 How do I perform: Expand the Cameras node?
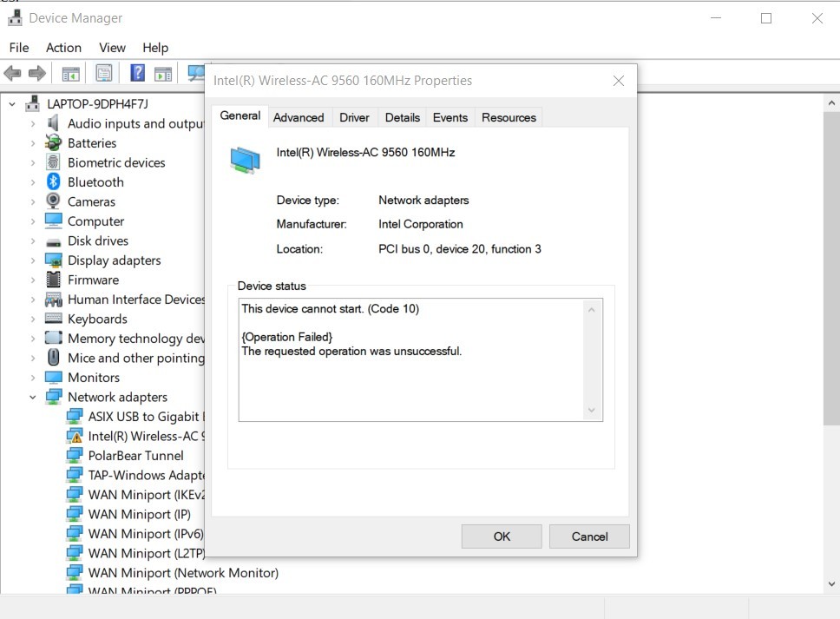click(x=33, y=201)
